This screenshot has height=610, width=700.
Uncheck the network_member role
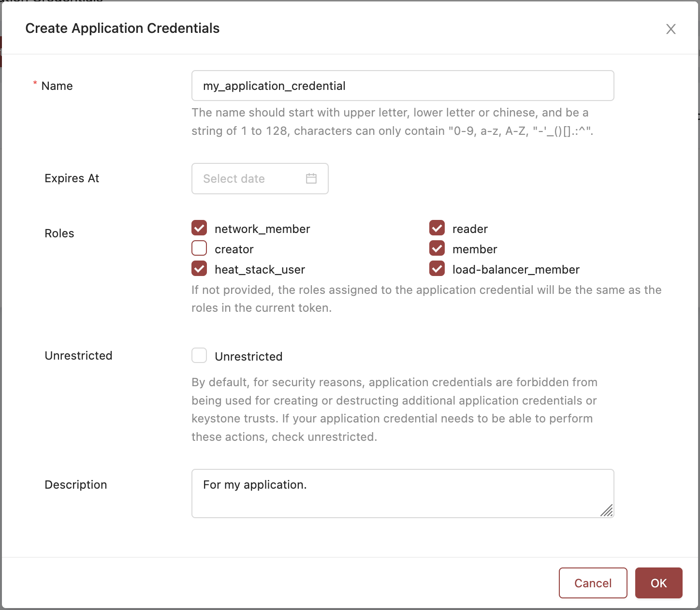pyautogui.click(x=199, y=228)
